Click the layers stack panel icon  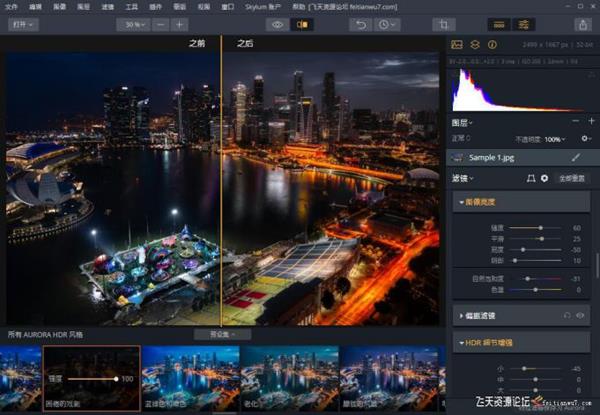475,45
